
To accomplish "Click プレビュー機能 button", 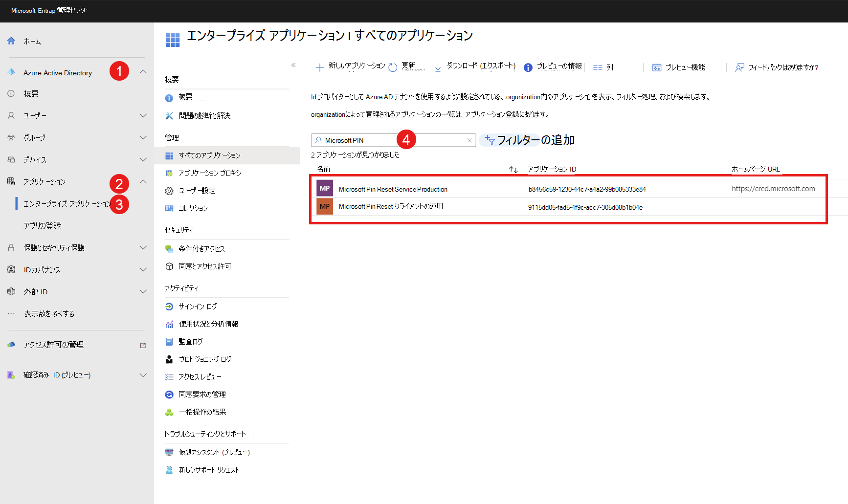I will [x=679, y=67].
